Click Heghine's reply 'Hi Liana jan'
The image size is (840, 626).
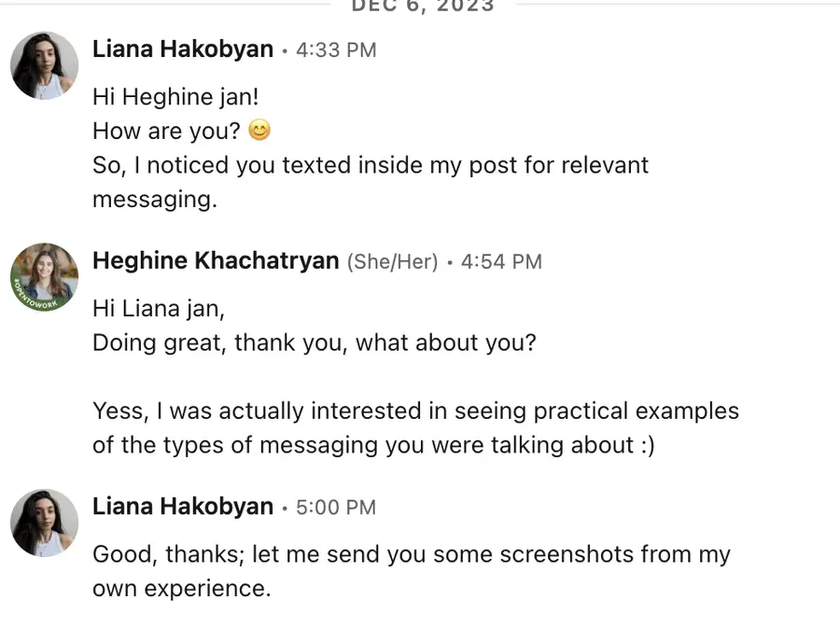[x=159, y=308]
